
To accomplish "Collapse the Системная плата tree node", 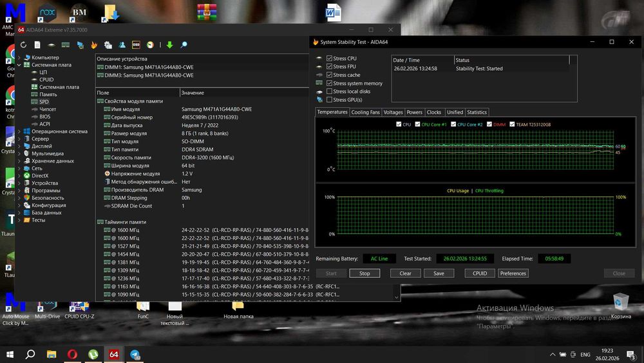I will click(19, 65).
